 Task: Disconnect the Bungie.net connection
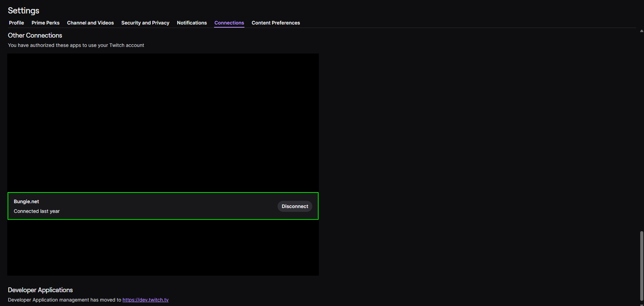tap(295, 206)
